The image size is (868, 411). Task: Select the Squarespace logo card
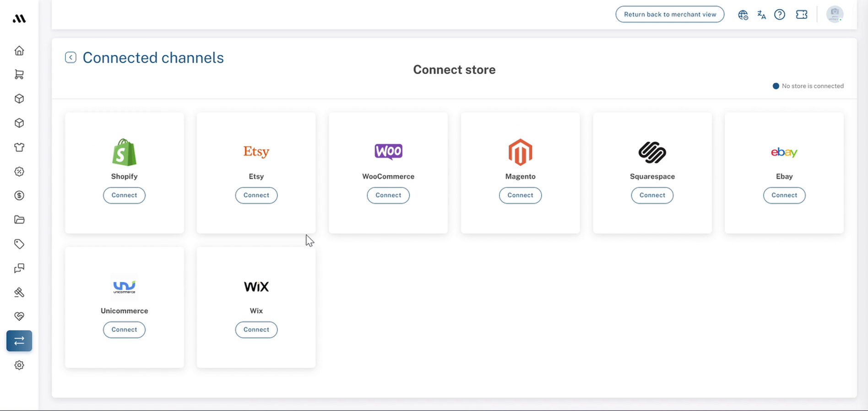(x=652, y=173)
